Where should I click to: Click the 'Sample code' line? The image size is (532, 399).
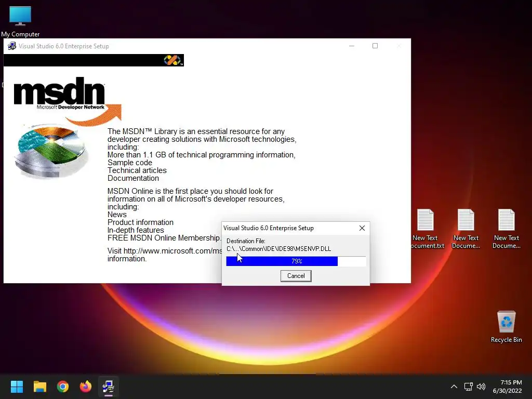pos(129,163)
